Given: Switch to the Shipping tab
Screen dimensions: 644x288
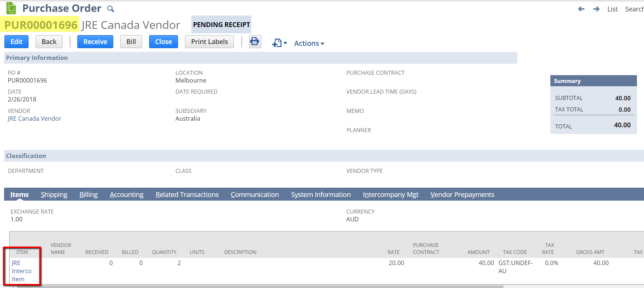Looking at the screenshot, I should 54,194.
